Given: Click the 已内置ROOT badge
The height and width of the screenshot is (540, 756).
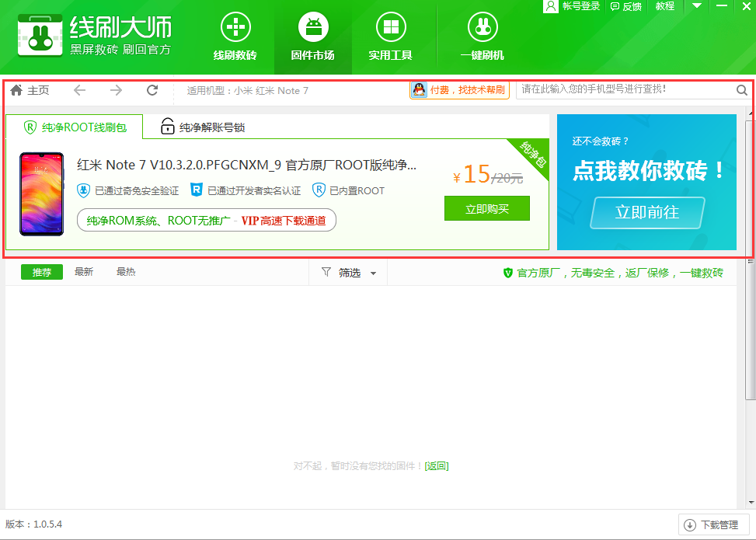Looking at the screenshot, I should (349, 190).
